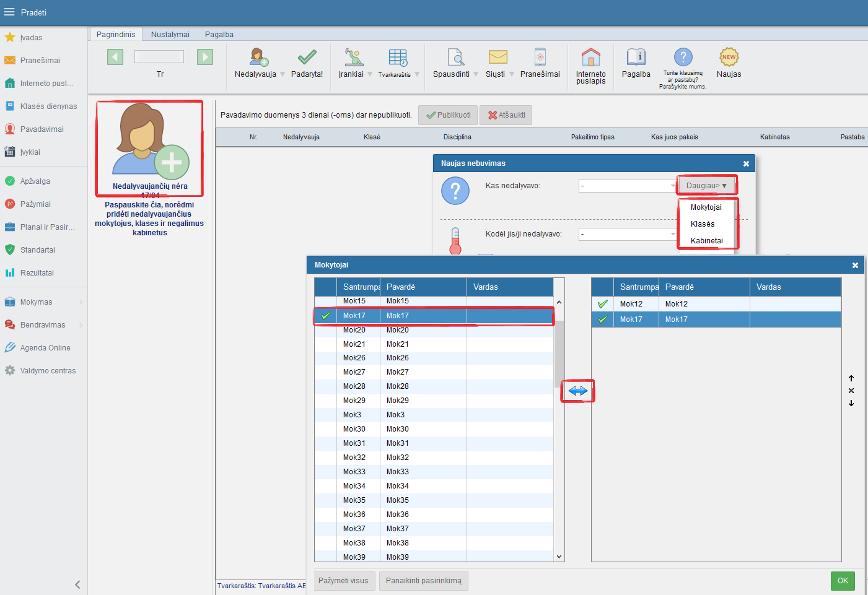Click the Pažymėti visus button

(x=344, y=581)
